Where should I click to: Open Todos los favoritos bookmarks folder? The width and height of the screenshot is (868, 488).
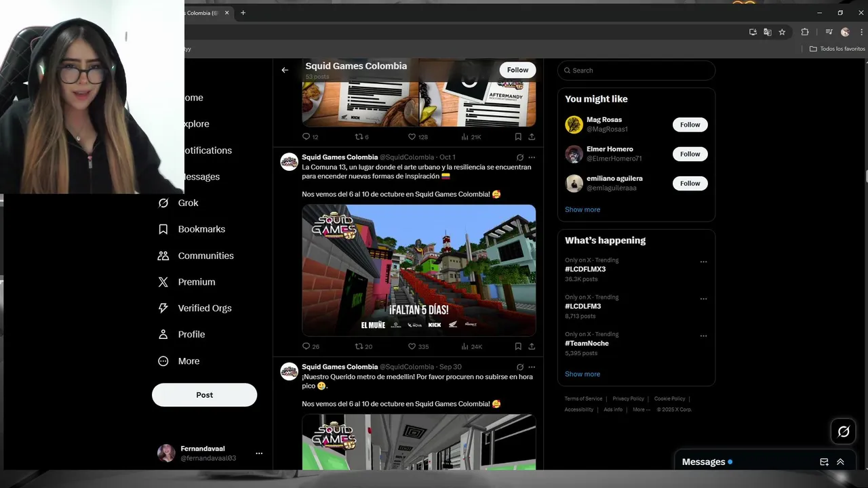pos(837,49)
